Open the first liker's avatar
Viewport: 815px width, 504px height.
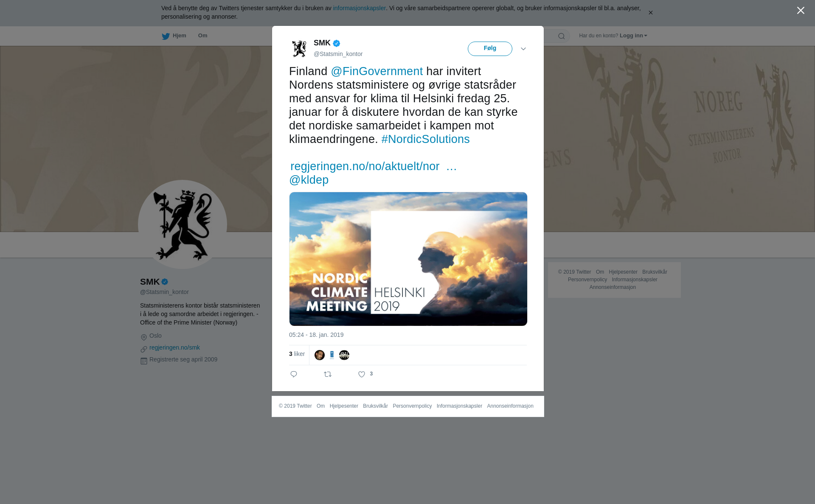pyautogui.click(x=320, y=355)
